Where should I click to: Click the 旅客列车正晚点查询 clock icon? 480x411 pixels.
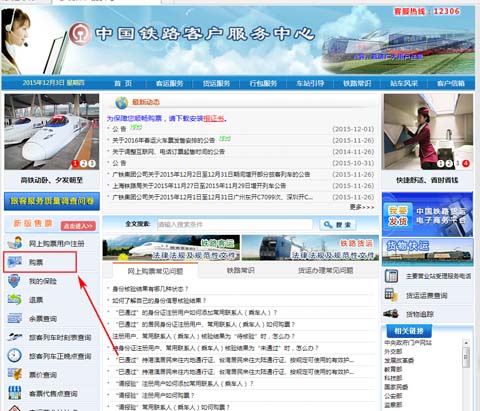point(15,356)
